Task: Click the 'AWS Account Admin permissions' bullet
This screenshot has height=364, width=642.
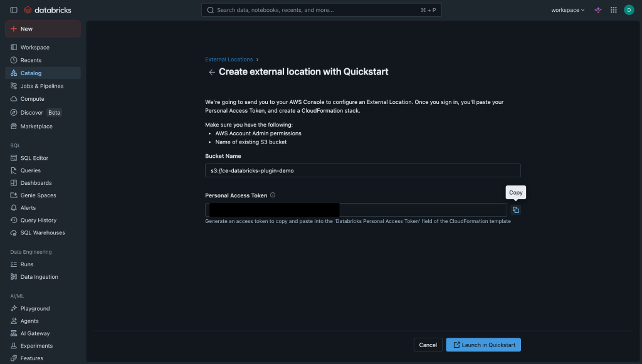Action: point(258,133)
